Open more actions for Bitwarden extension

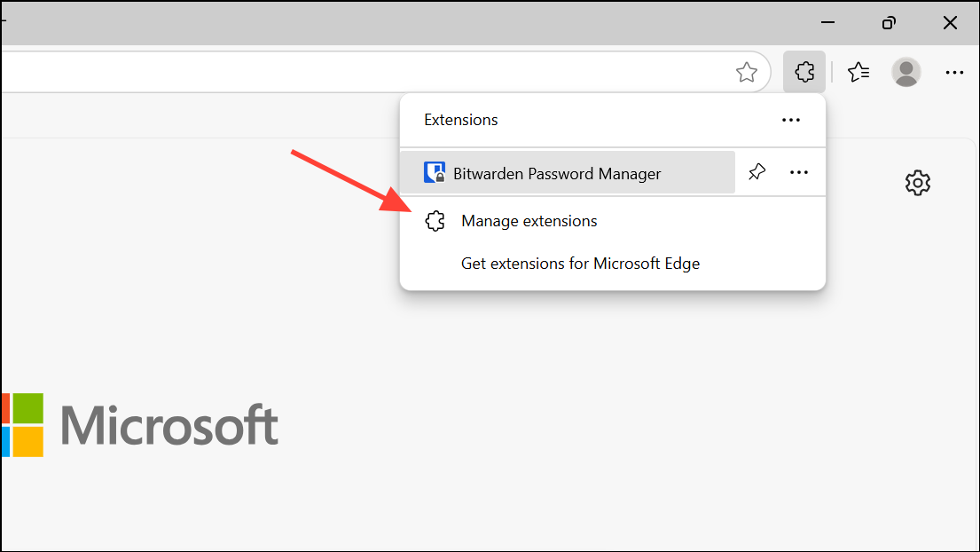[799, 172]
